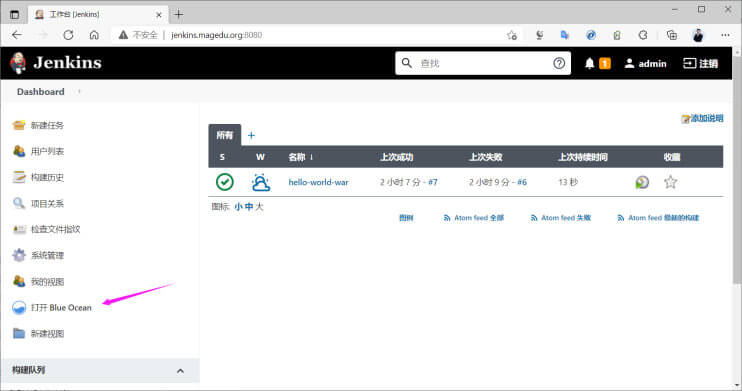Open 构建历史 notepad icon
The image size is (742, 391).
[x=19, y=177]
